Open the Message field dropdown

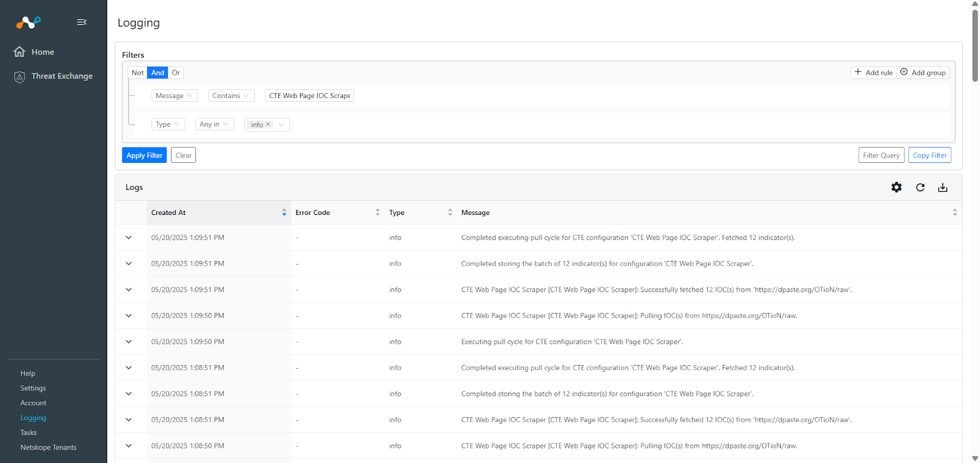pyautogui.click(x=174, y=96)
